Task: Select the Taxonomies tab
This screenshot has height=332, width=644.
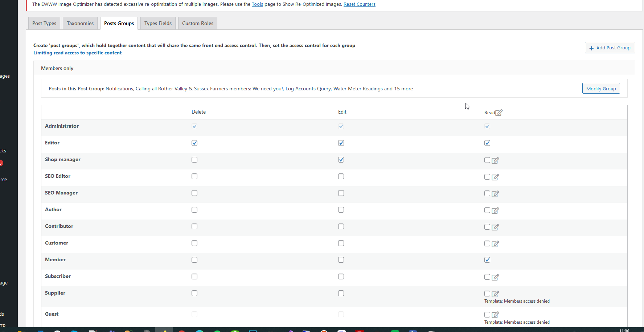Action: [x=80, y=23]
